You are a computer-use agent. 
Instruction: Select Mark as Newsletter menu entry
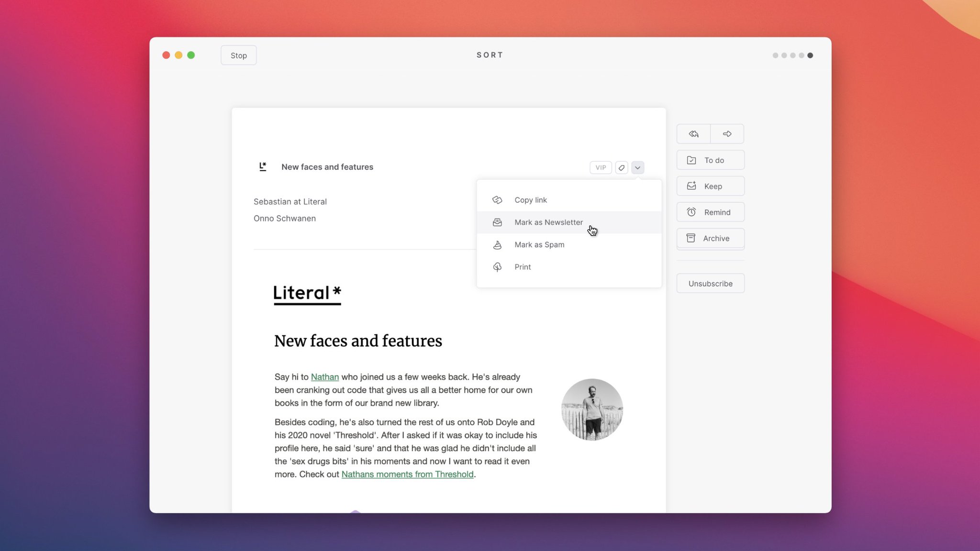tap(569, 222)
